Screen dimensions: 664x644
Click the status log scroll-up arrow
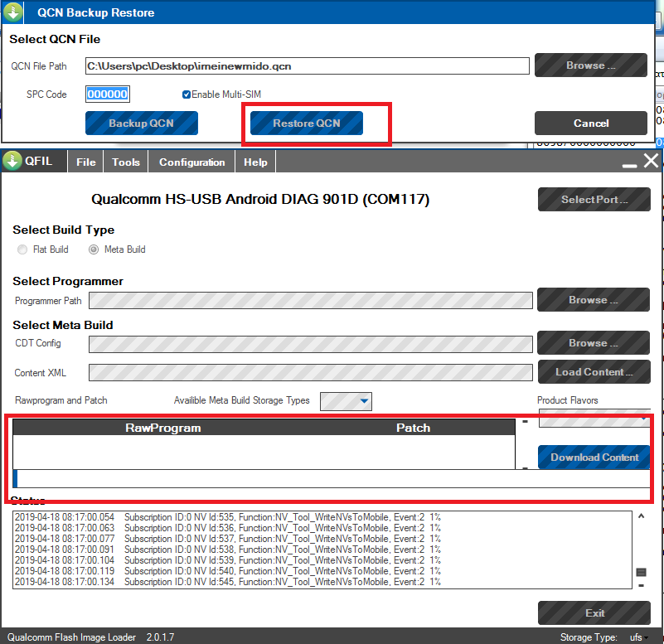(641, 516)
